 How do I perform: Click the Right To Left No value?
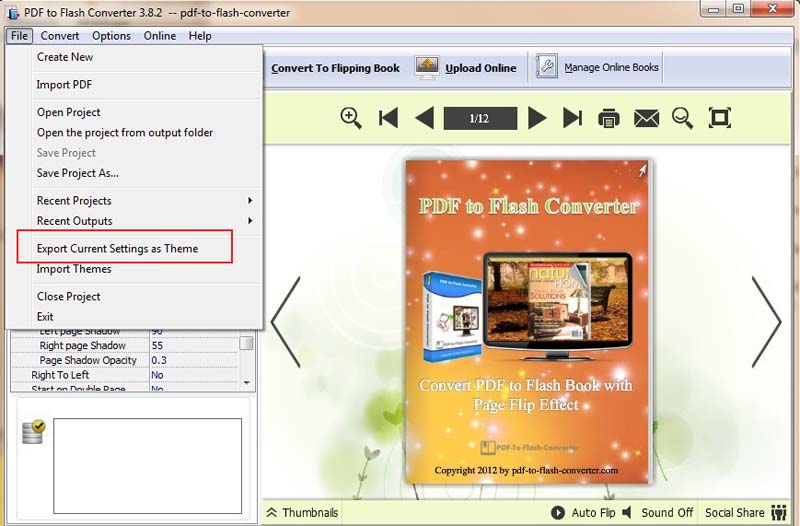coord(157,375)
